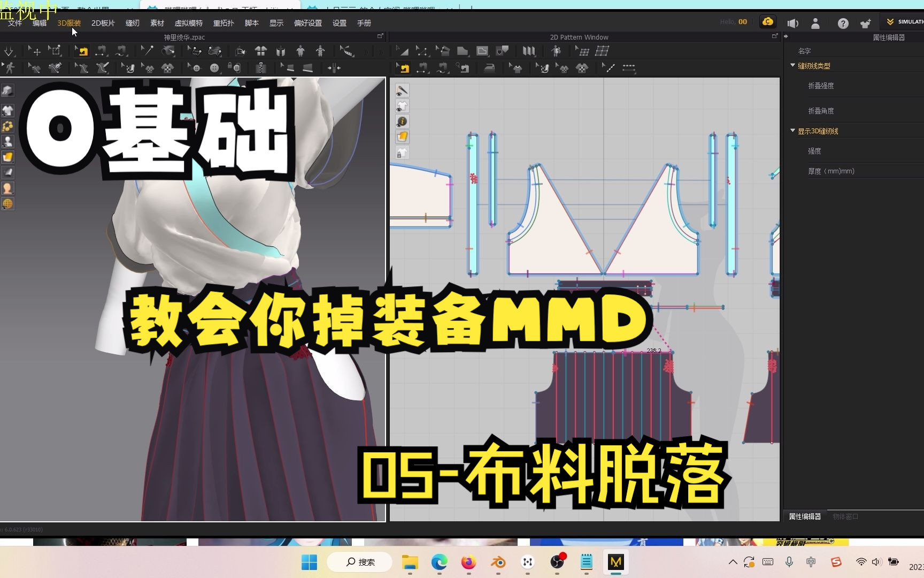Image resolution: width=924 pixels, height=578 pixels.
Task: Open the 2D板片 menu
Action: click(103, 23)
